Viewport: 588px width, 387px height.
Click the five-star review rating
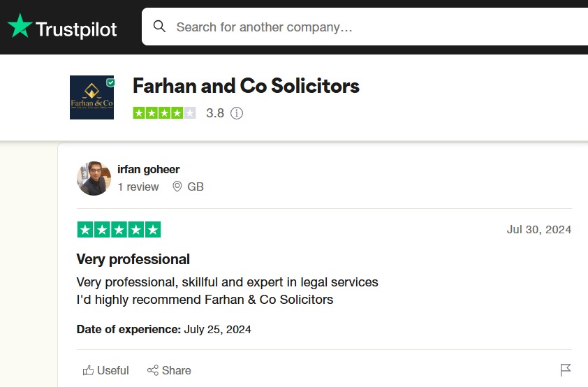119,229
